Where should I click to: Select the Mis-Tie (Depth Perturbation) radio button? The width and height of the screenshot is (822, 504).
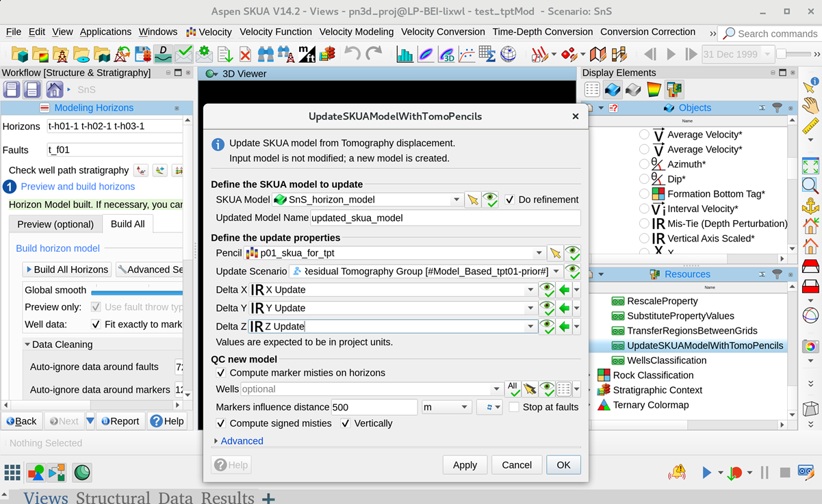[644, 224]
